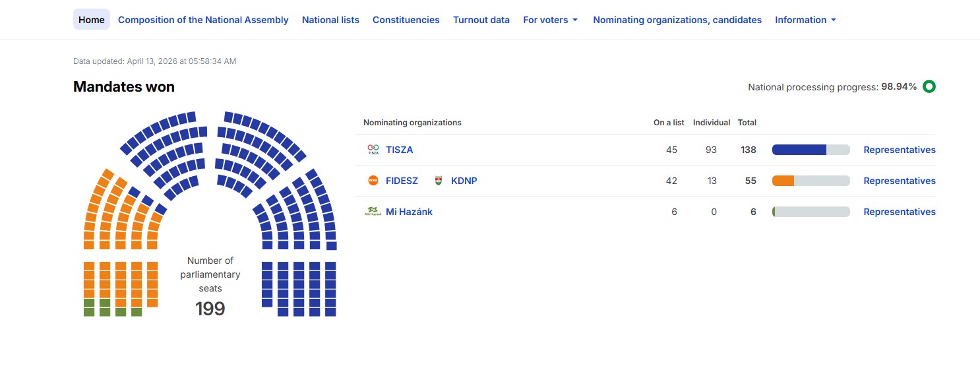Click the blue TISZA mandate progress bar

pos(799,150)
